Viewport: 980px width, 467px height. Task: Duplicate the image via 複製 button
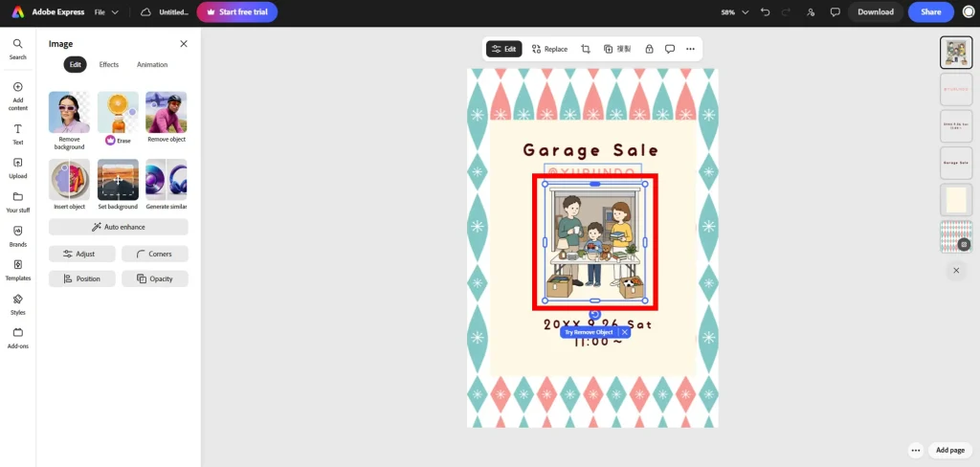coord(617,49)
